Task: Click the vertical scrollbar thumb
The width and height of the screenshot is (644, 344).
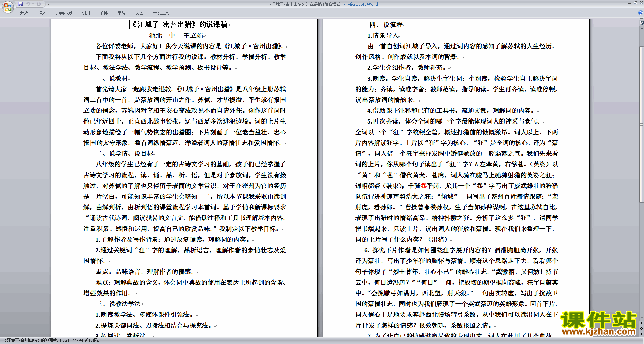Action: coord(642,124)
